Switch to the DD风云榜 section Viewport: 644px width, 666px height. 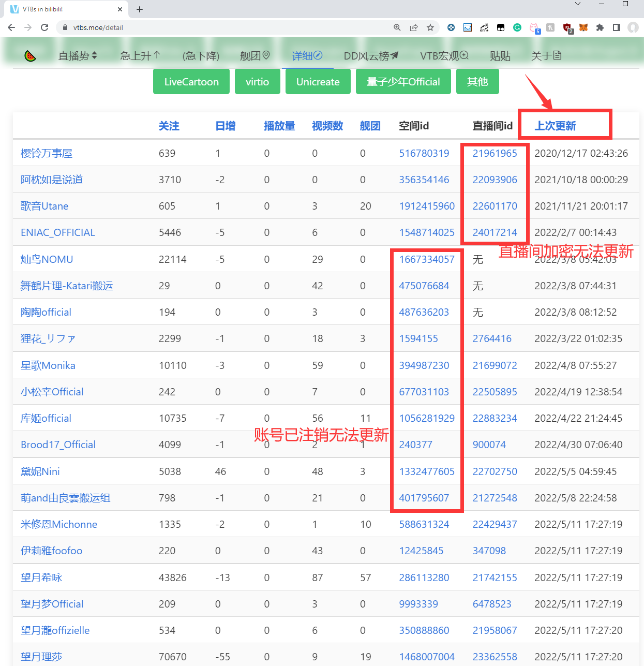click(370, 55)
